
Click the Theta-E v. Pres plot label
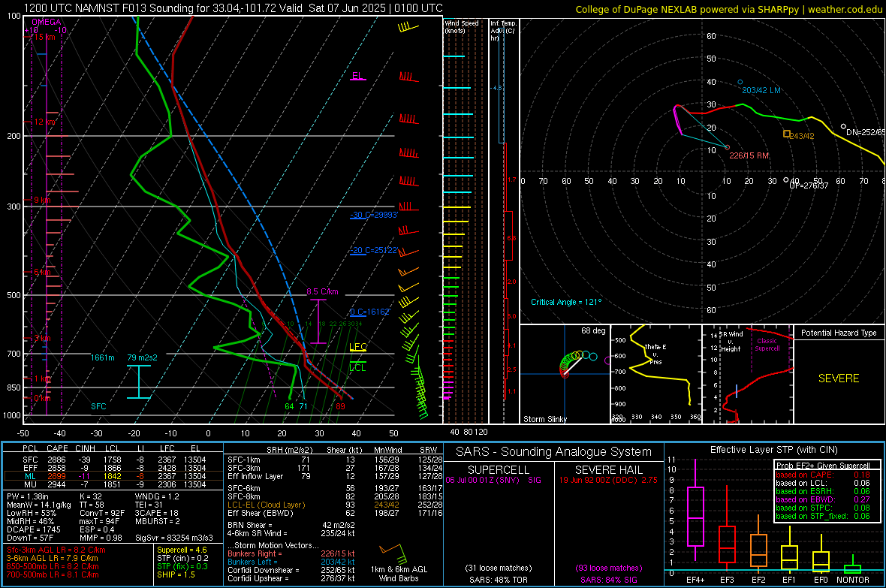click(655, 354)
